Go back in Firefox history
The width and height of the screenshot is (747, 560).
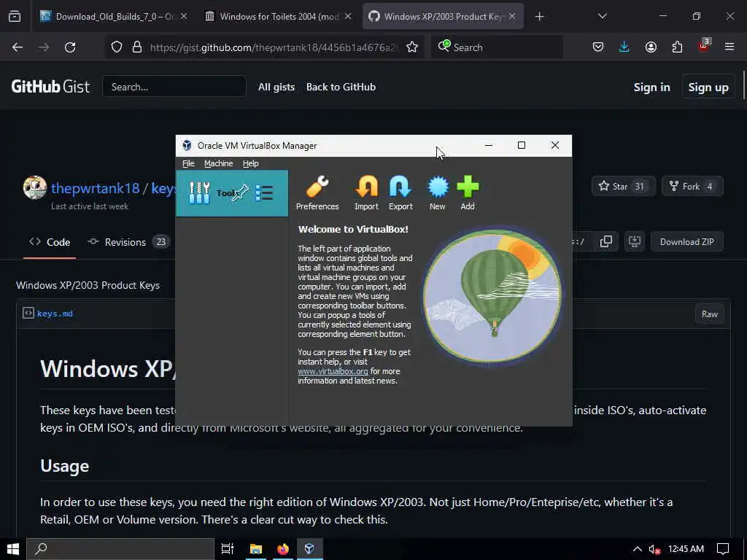click(18, 47)
